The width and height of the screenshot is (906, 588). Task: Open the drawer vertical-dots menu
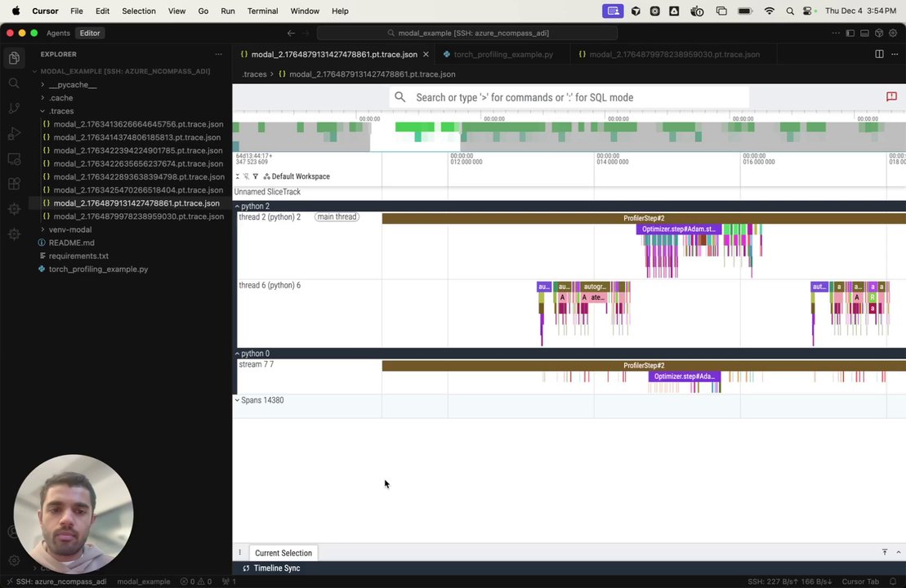(x=240, y=552)
